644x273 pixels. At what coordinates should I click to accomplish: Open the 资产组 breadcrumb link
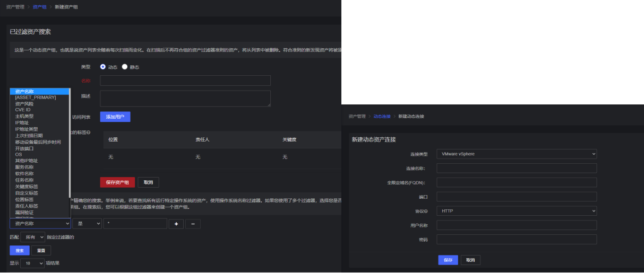tap(40, 7)
